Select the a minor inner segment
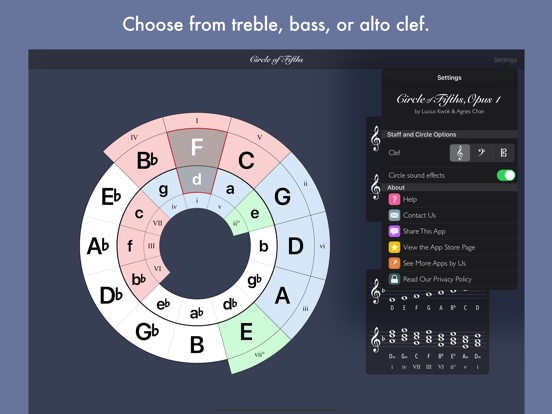The image size is (552, 414). click(230, 189)
